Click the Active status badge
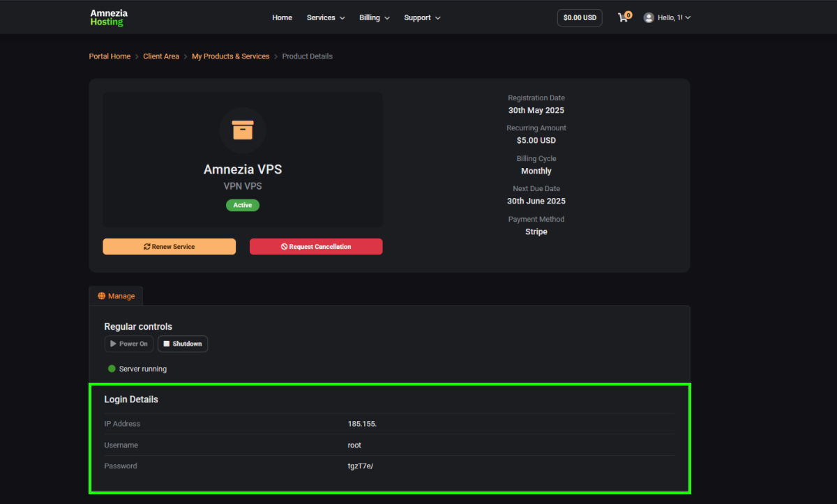Image resolution: width=837 pixels, height=504 pixels. pyautogui.click(x=243, y=206)
